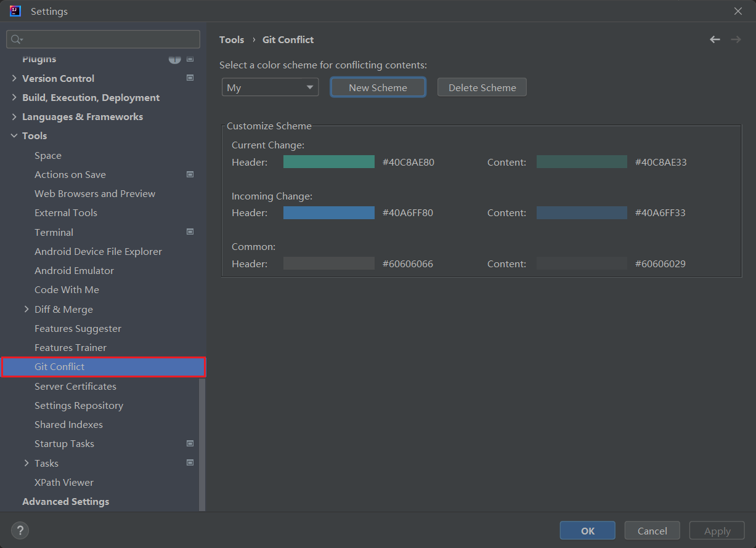
Task: Select the Git Conflict item
Action: point(103,367)
